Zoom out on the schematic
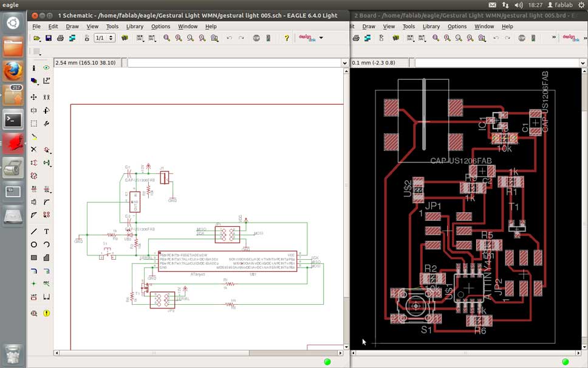 pyautogui.click(x=191, y=38)
